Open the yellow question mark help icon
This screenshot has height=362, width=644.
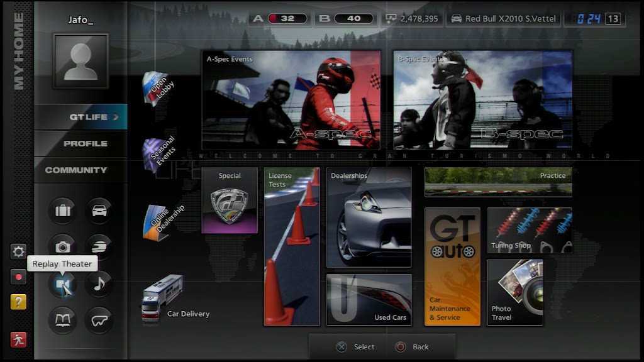coord(18,302)
